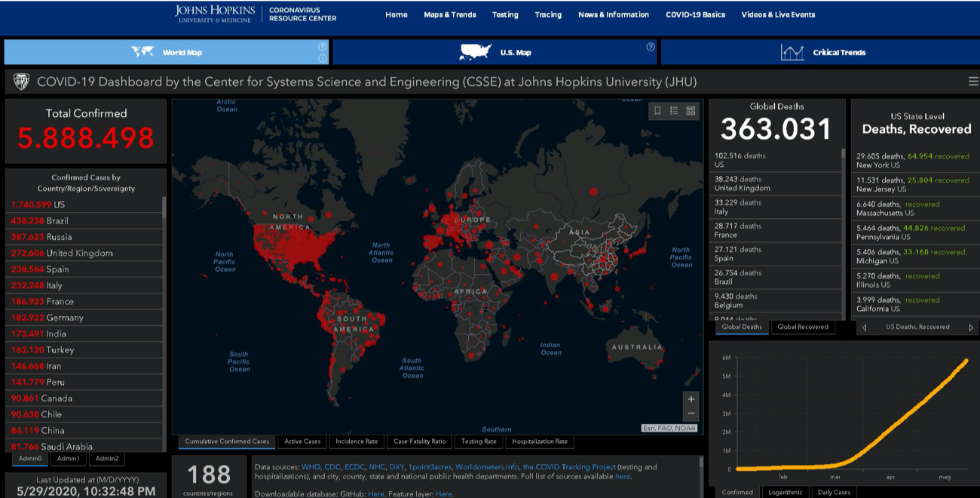The image size is (980, 498).
Task: Select the Admin0 tab
Action: pyautogui.click(x=31, y=458)
